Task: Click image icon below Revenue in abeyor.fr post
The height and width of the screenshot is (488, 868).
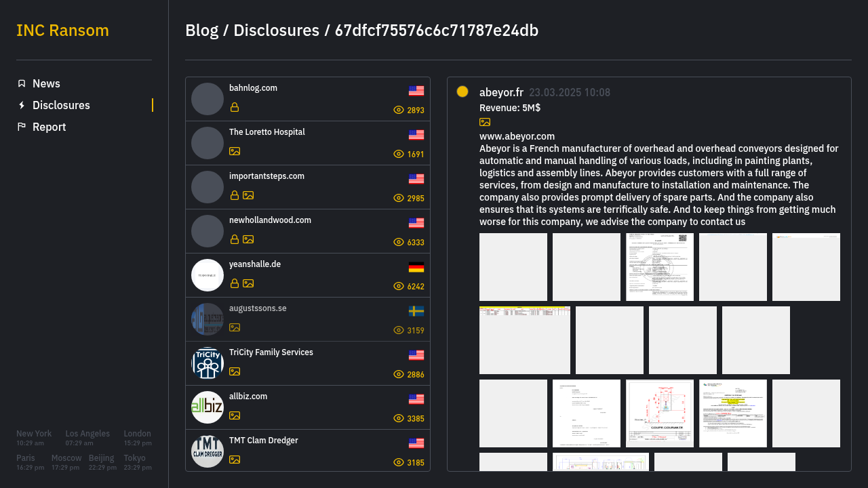Action: tap(485, 122)
